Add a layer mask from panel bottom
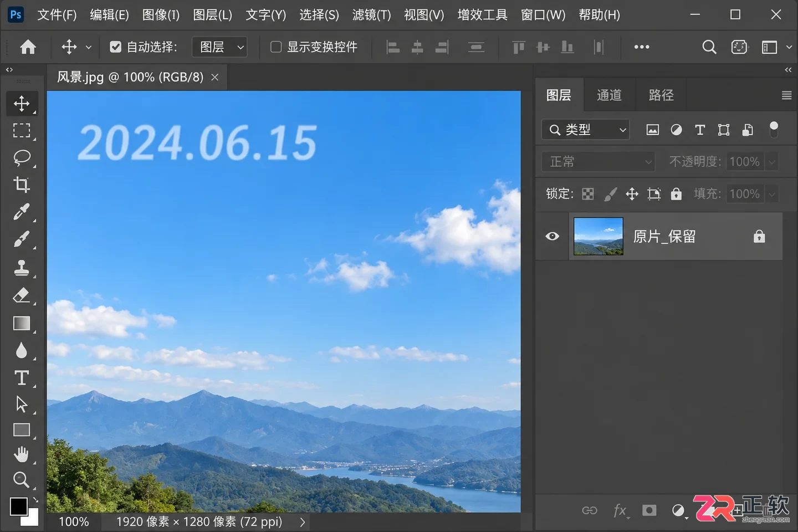The height and width of the screenshot is (532, 798). [x=649, y=510]
